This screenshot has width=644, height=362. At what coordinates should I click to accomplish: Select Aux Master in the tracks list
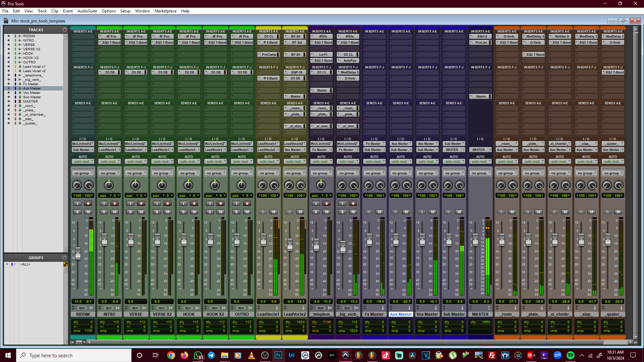(32, 88)
